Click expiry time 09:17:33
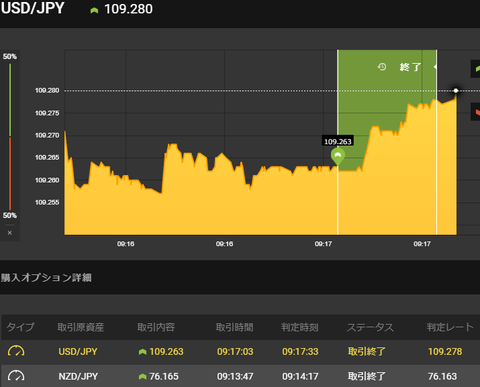This screenshot has width=480, height=387. pyautogui.click(x=300, y=351)
